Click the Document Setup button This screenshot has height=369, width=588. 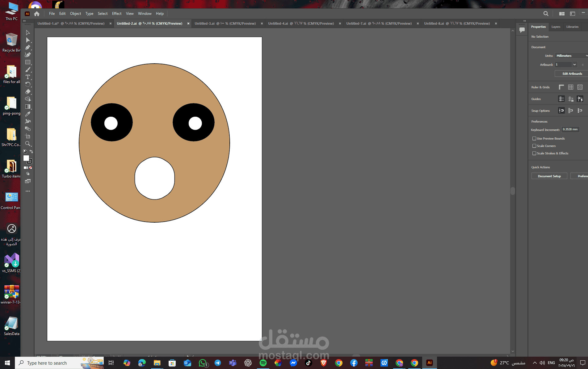(x=549, y=176)
